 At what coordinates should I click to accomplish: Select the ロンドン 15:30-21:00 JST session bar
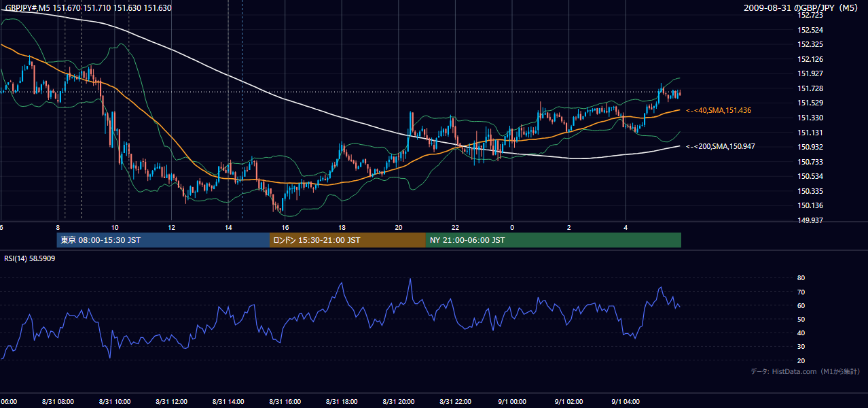pos(348,240)
